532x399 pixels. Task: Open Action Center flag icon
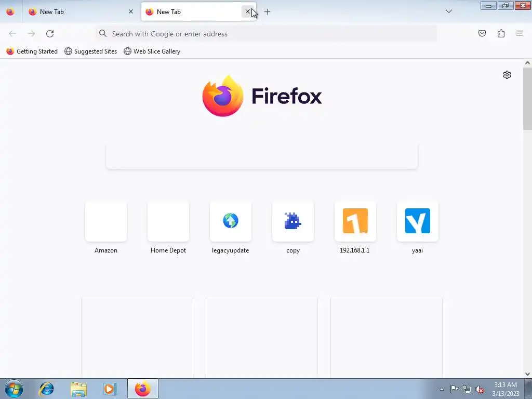[x=454, y=389]
